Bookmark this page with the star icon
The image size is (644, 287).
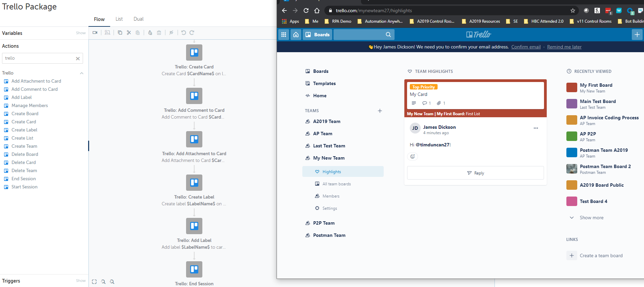pos(573,11)
